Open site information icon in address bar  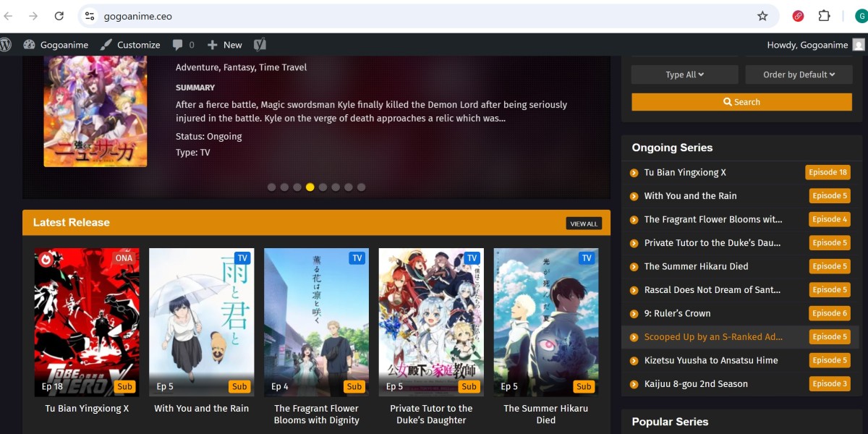click(90, 16)
